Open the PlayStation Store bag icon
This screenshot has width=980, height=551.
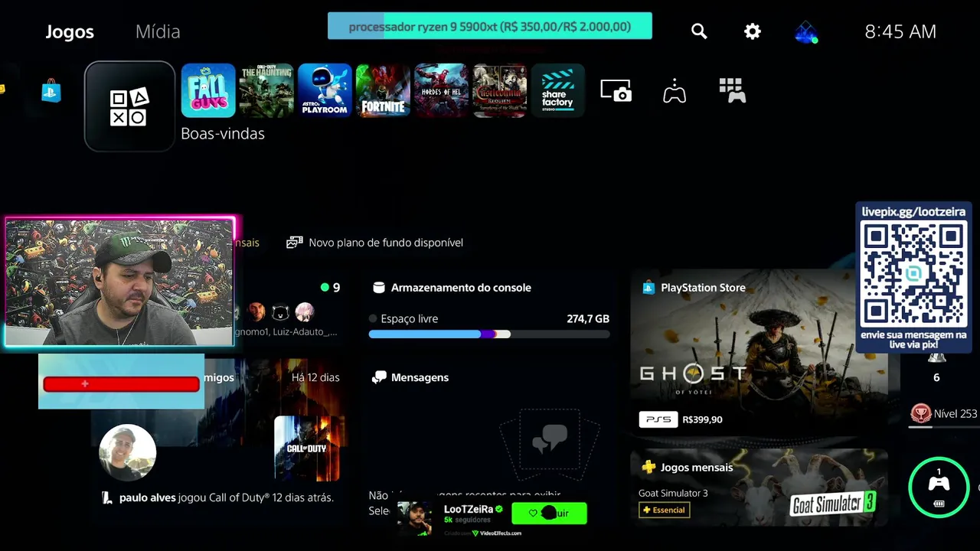click(51, 91)
